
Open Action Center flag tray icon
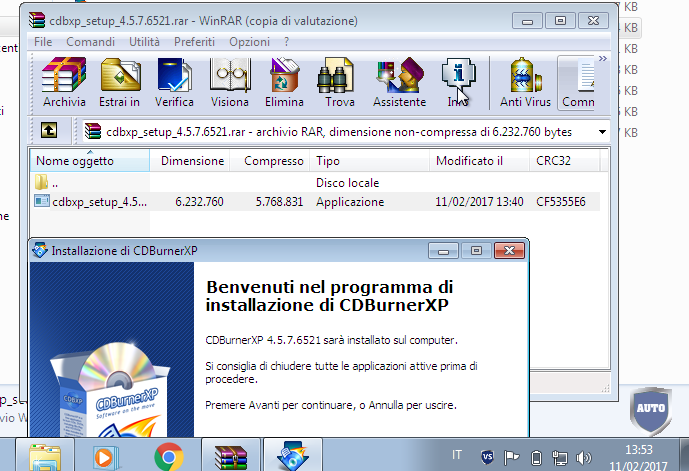pos(511,458)
